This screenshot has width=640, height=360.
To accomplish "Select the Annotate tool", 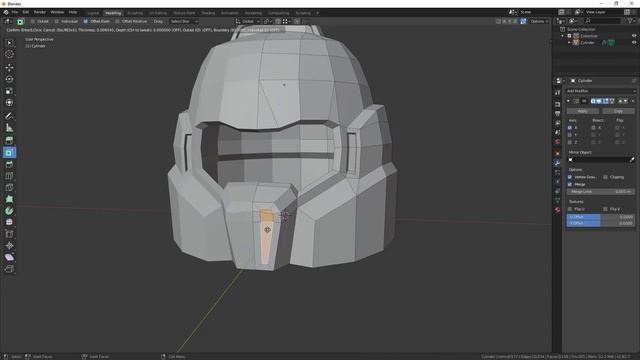I will coord(9,116).
